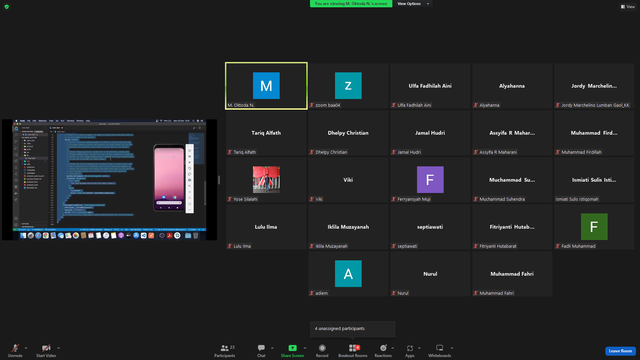Click muted mic icon beside Ferryansyah Muji label
Viewport: 640px width, 360px height.
(x=394, y=199)
